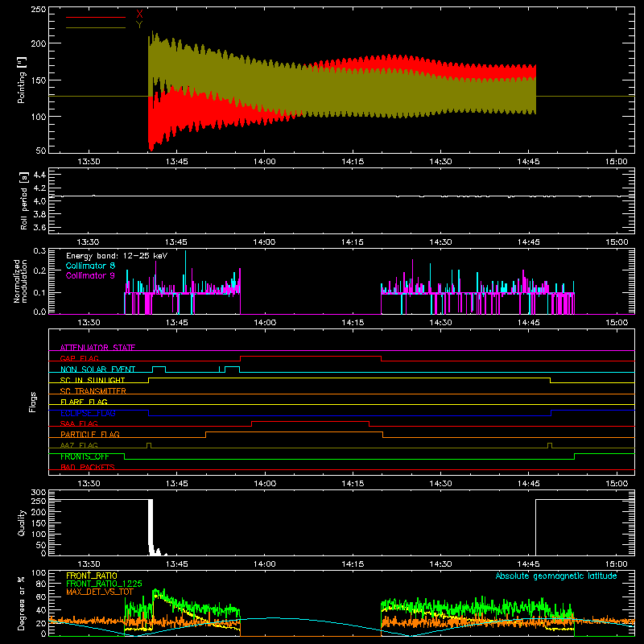Click the raised SAA_FLAG step segment
644x644 pixels.
click(310, 421)
